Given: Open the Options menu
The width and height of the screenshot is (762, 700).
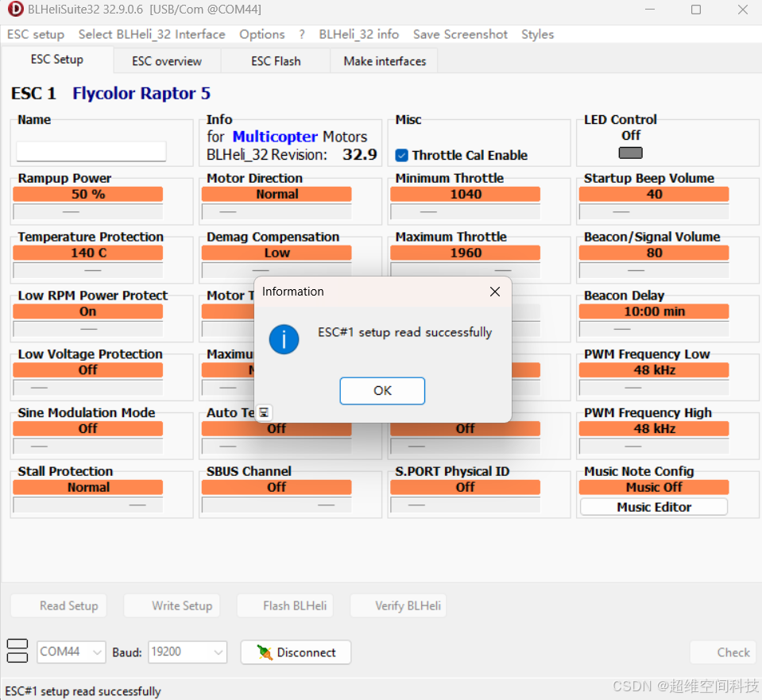Looking at the screenshot, I should [262, 34].
